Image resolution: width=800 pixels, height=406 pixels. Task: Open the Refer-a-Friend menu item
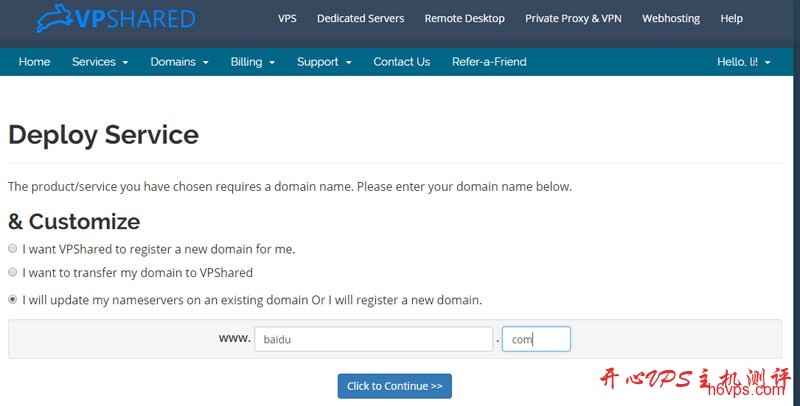[x=489, y=62]
